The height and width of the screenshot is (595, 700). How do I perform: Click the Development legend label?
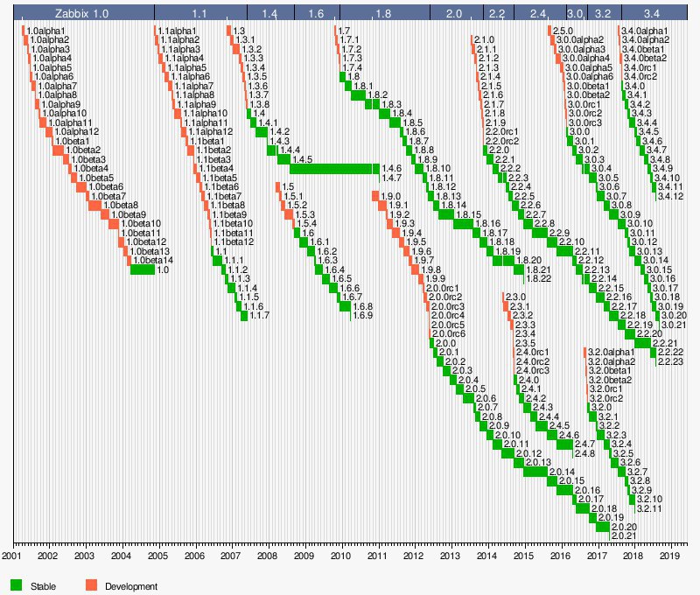[x=131, y=586]
